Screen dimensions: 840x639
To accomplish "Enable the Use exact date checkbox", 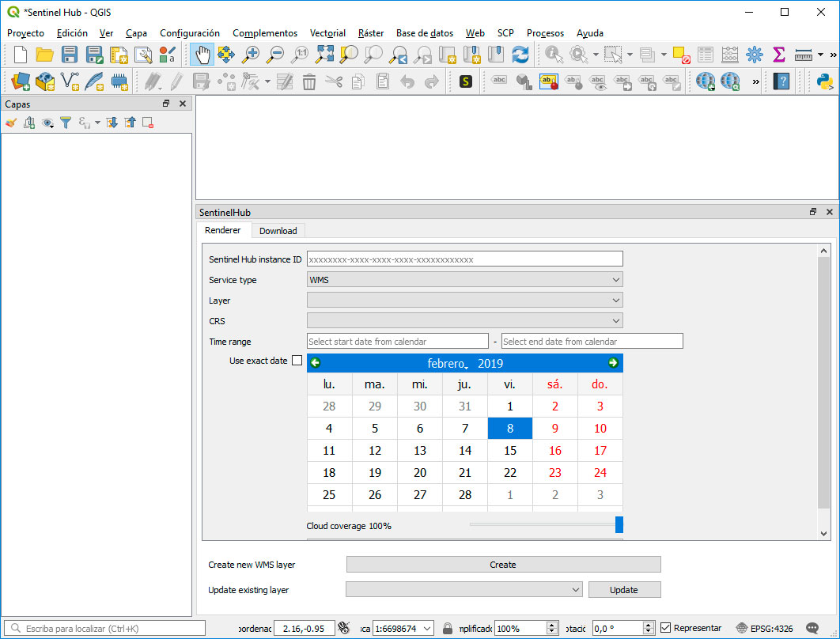I will 297,361.
